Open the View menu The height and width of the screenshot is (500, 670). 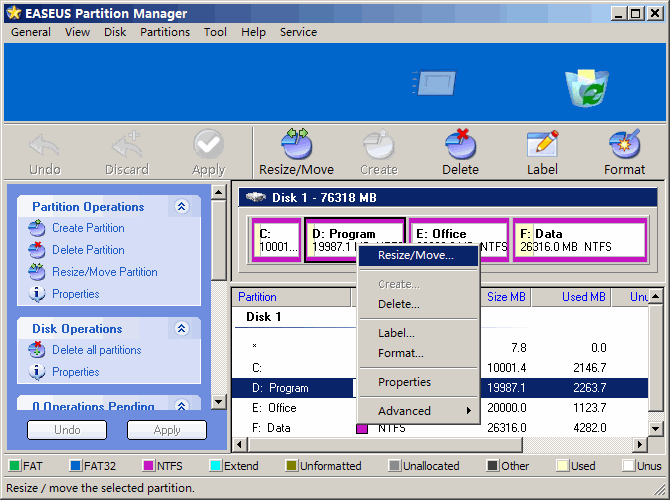pos(77,32)
